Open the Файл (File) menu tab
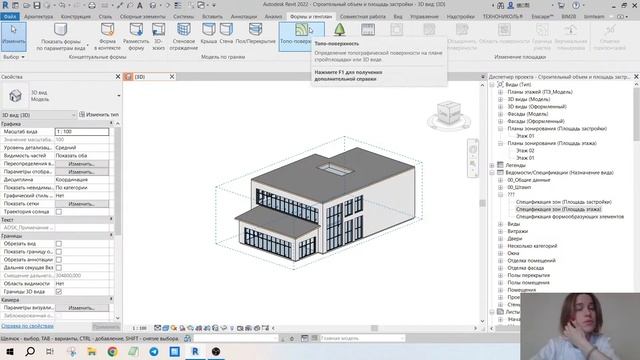This screenshot has width=640, height=360. click(x=10, y=17)
